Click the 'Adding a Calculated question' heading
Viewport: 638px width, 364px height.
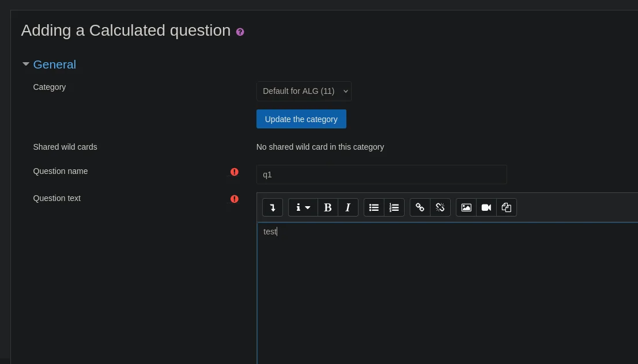126,31
